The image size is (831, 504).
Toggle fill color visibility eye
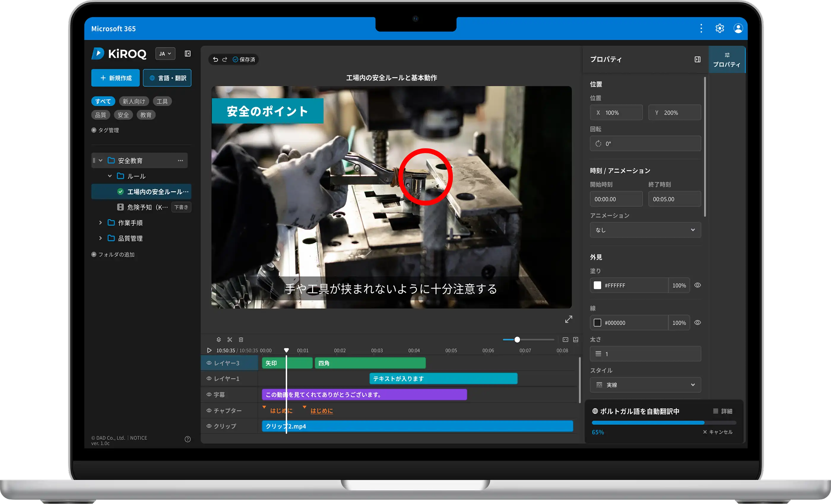pos(697,286)
